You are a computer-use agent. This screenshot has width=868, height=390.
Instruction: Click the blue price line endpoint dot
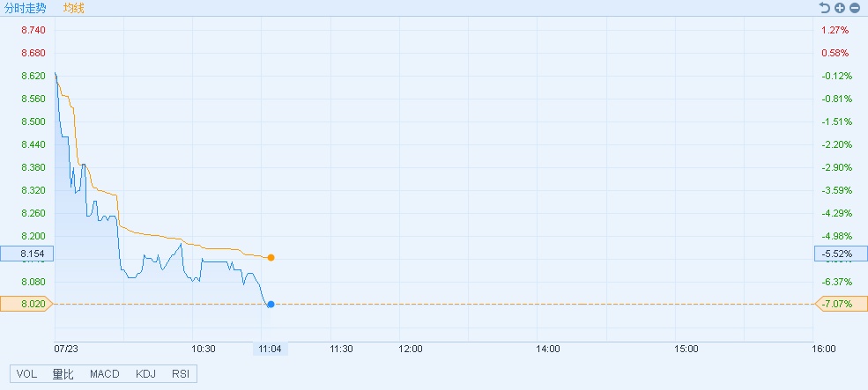coord(271,305)
